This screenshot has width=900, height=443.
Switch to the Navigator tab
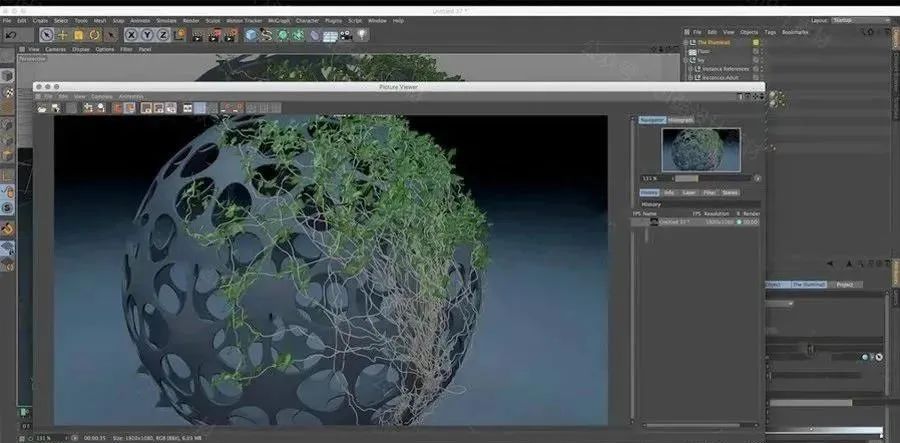click(652, 120)
